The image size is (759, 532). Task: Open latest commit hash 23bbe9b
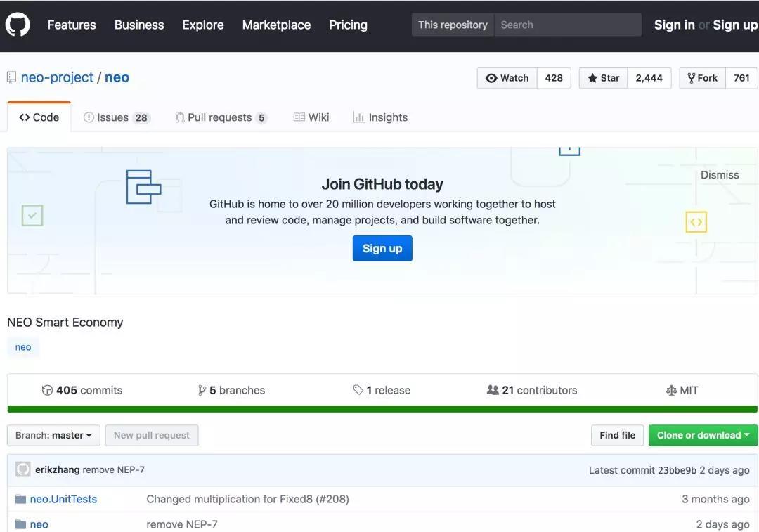pos(677,470)
